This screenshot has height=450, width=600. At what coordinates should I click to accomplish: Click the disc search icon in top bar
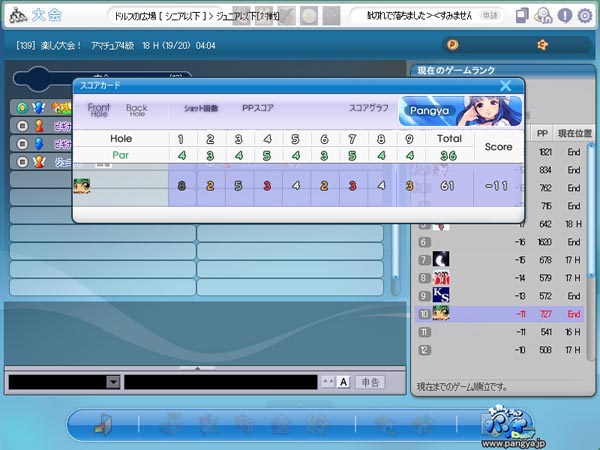coord(543,16)
